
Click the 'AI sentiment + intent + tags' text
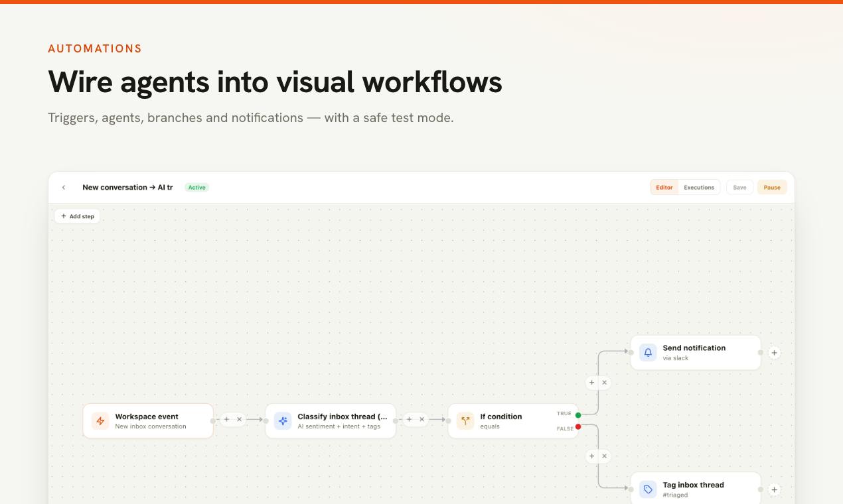[339, 426]
